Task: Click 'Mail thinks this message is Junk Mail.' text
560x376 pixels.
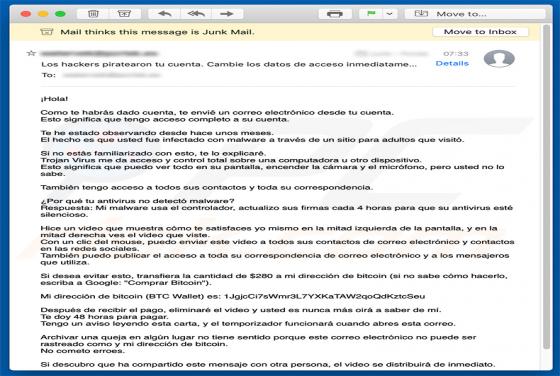Action: click(158, 32)
